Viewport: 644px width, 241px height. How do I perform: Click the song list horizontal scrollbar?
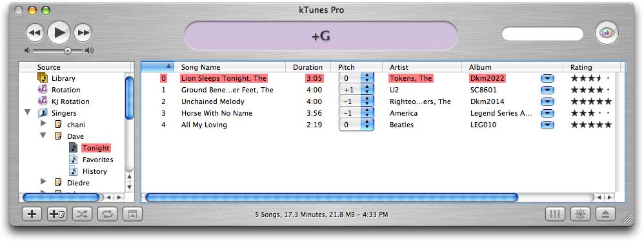click(332, 198)
